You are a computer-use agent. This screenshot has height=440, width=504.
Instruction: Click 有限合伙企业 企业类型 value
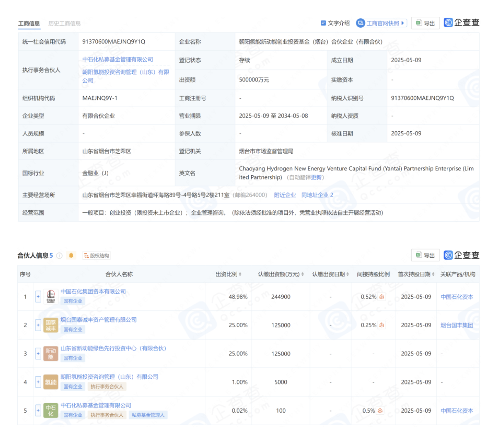pos(99,116)
